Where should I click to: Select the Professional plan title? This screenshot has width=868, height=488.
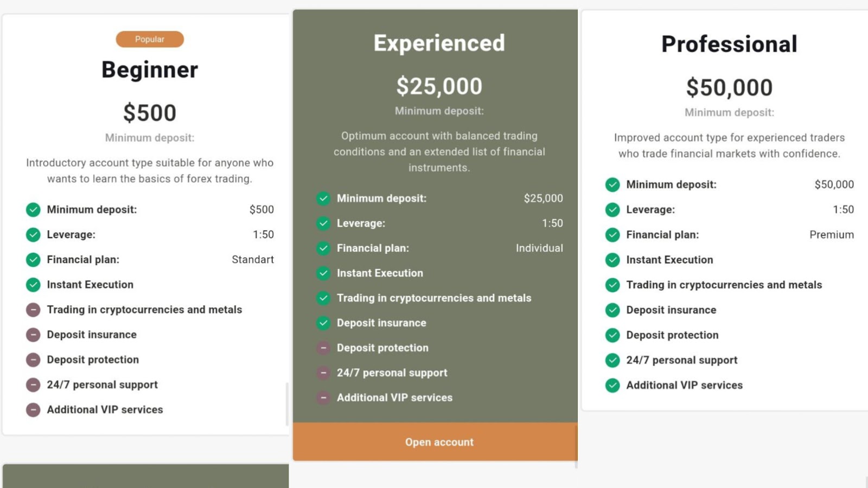pyautogui.click(x=729, y=44)
